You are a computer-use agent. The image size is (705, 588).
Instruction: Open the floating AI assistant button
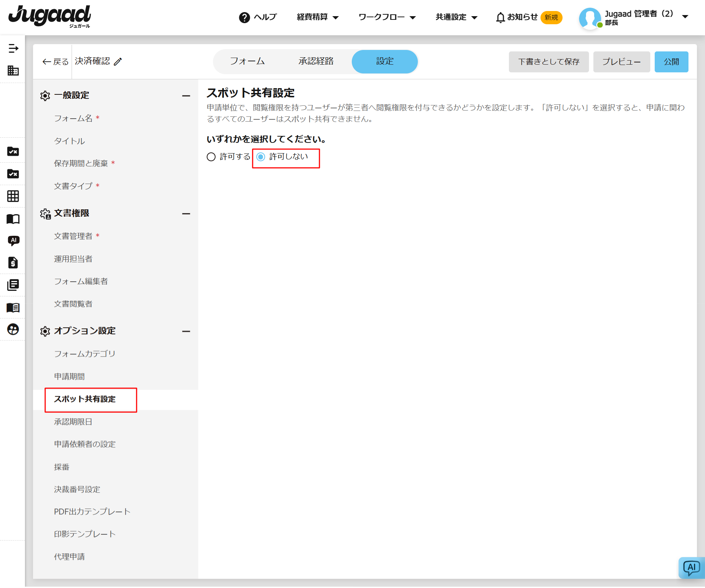[691, 568]
